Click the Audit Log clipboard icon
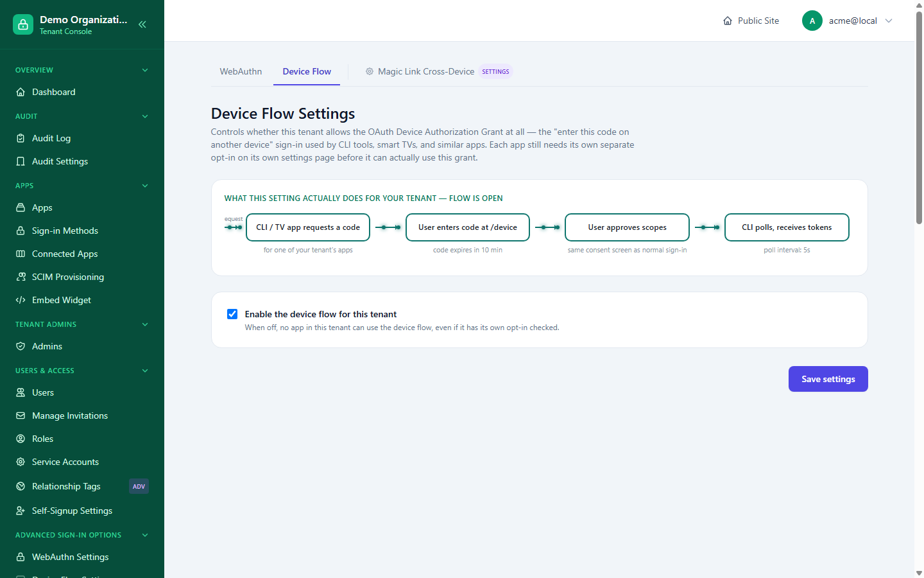924x578 pixels. (x=21, y=138)
